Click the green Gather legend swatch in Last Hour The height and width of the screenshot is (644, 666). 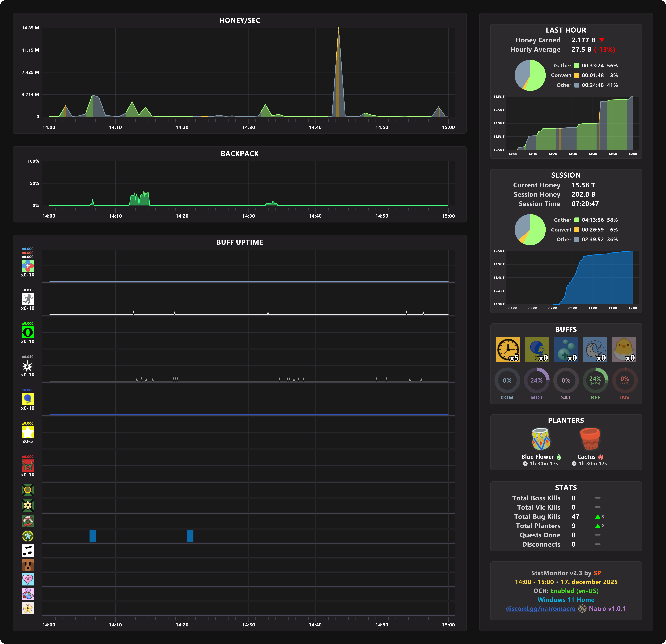(577, 66)
